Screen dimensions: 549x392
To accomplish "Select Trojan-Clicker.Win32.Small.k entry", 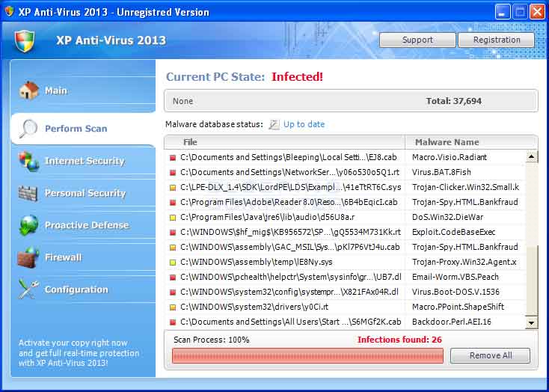I will [466, 188].
